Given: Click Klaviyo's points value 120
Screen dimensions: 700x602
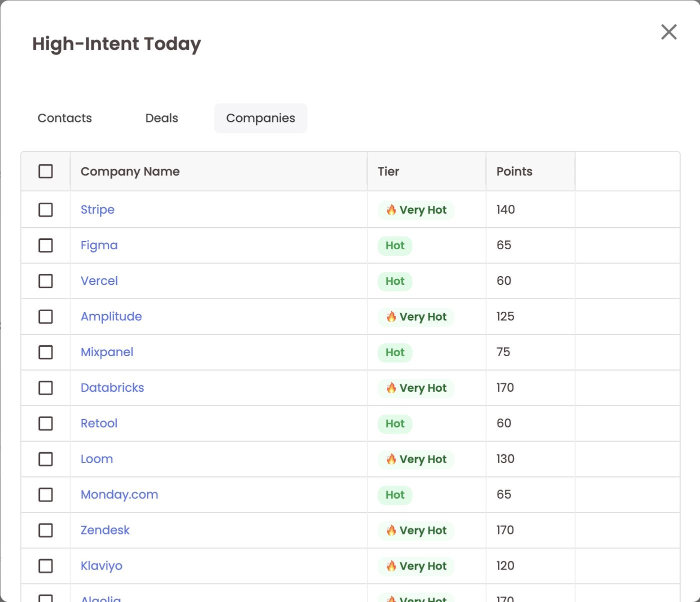Looking at the screenshot, I should pos(505,566).
